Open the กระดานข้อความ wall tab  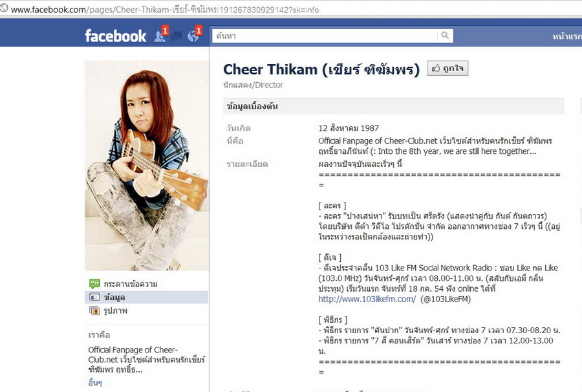(x=131, y=284)
